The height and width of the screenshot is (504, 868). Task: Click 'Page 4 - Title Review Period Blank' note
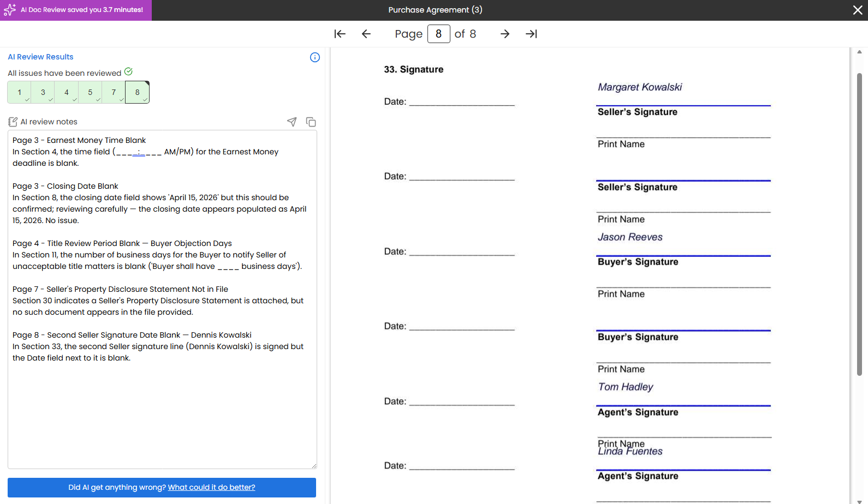click(x=122, y=243)
